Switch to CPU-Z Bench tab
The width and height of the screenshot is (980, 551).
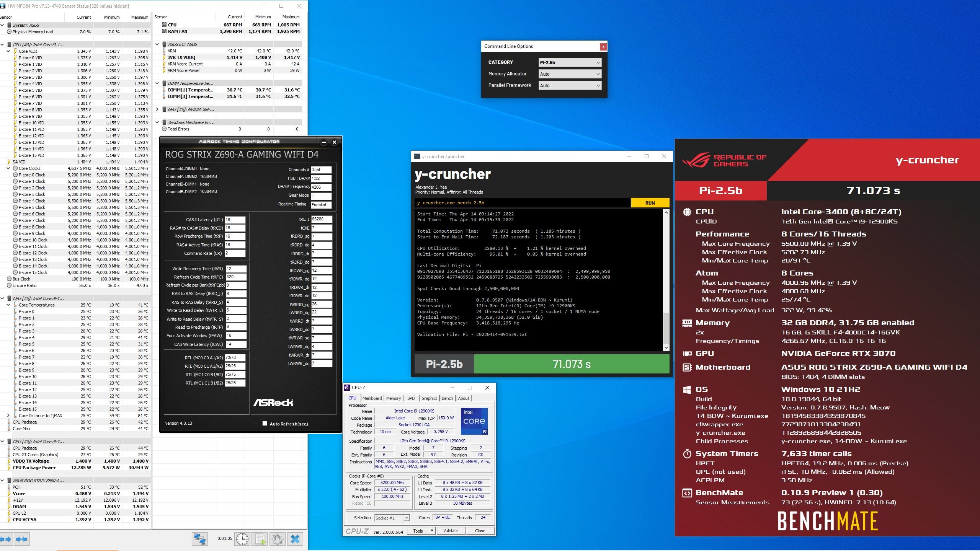pos(447,398)
